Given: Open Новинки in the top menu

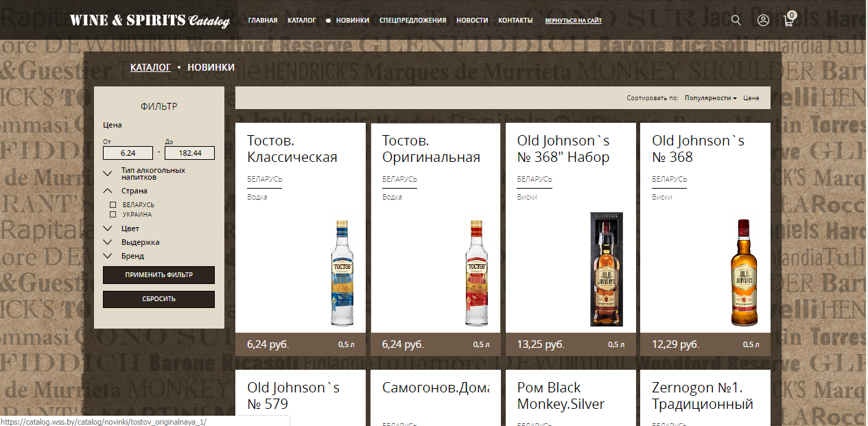Looking at the screenshot, I should point(353,21).
